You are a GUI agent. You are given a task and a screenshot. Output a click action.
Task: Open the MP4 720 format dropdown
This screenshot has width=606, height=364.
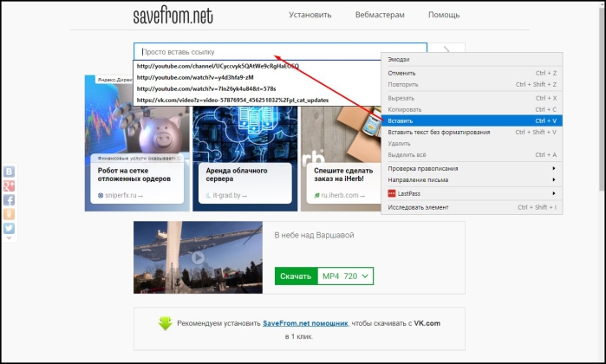tap(346, 276)
